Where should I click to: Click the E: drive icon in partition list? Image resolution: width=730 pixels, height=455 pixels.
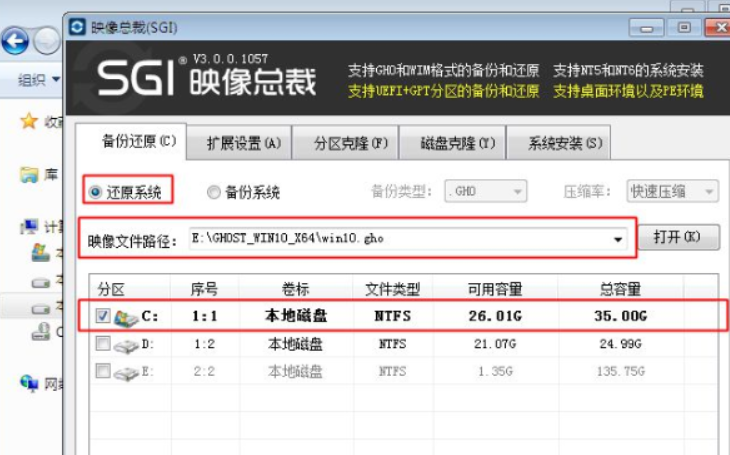127,371
